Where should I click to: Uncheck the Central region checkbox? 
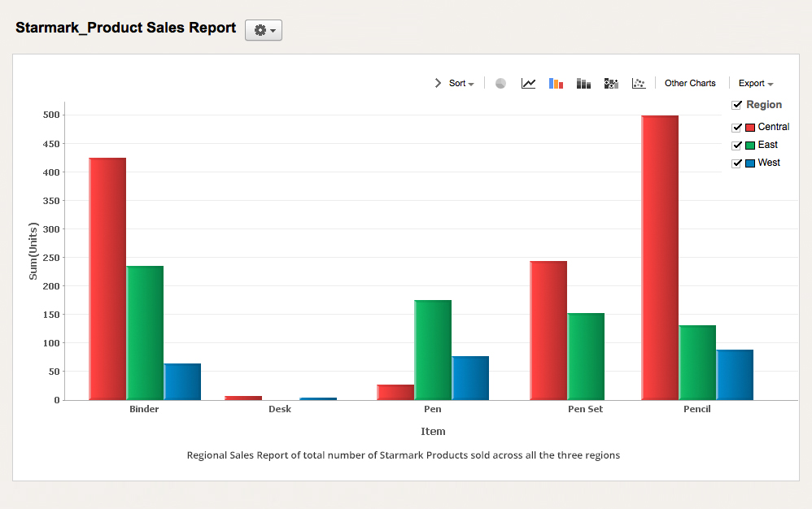click(736, 127)
